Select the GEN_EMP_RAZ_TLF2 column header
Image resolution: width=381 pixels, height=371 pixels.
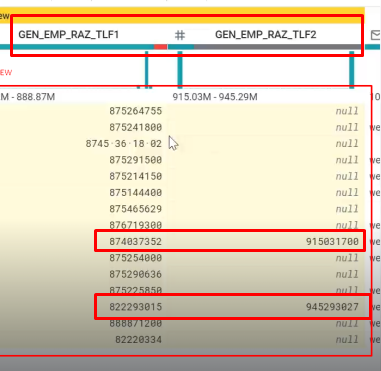(x=266, y=34)
